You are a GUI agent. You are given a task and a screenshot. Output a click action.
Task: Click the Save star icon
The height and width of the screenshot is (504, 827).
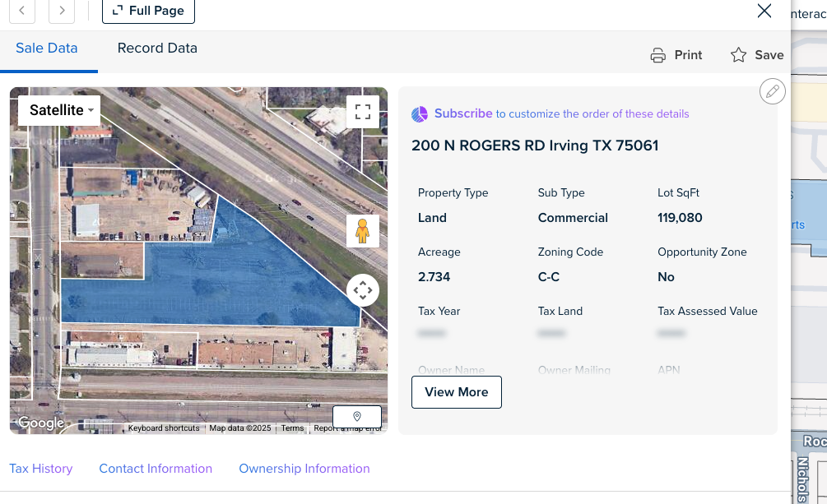(x=738, y=55)
